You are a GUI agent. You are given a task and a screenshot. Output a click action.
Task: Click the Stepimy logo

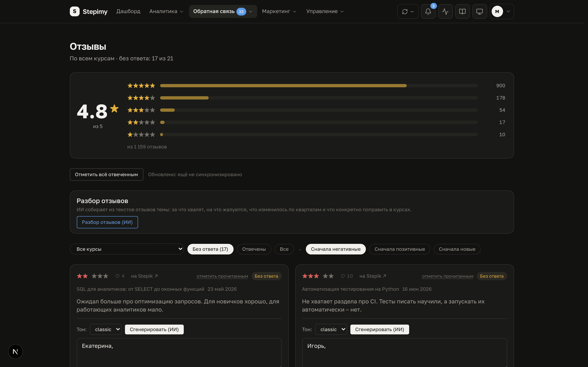88,11
